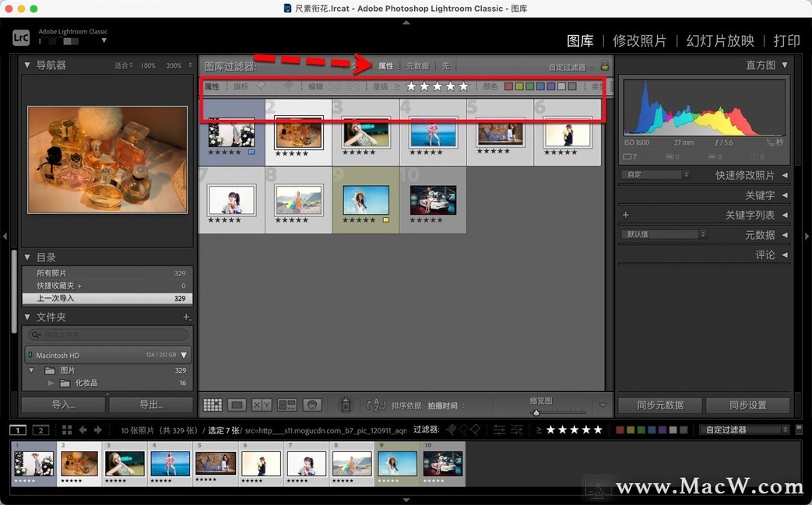Click the red color label filter swatch
The height and width of the screenshot is (505, 812).
click(508, 86)
